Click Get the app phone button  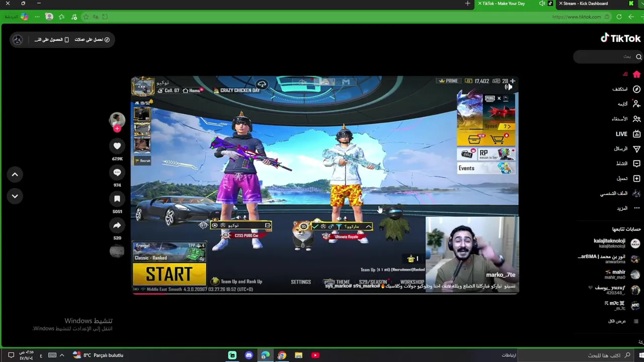pyautogui.click(x=51, y=40)
